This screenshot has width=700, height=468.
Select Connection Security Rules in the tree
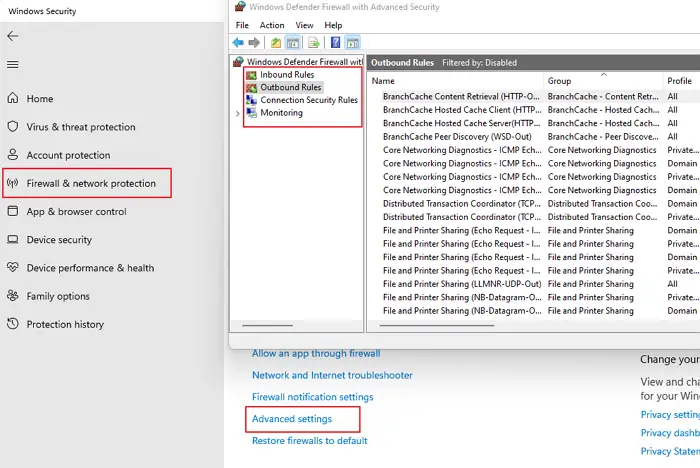(x=302, y=100)
